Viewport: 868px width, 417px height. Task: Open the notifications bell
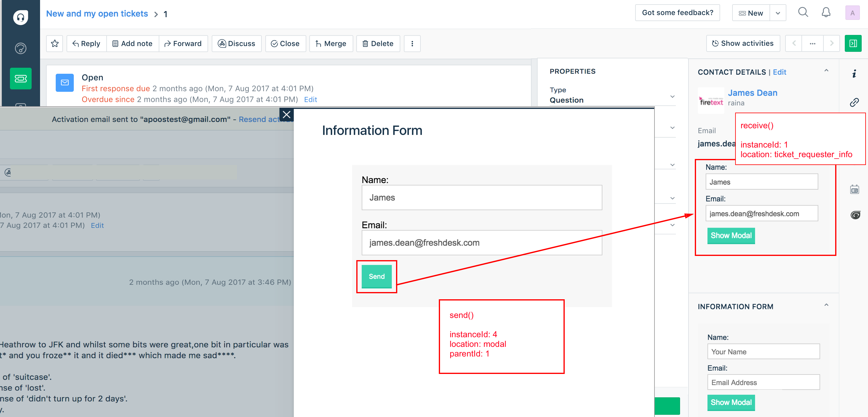point(826,12)
